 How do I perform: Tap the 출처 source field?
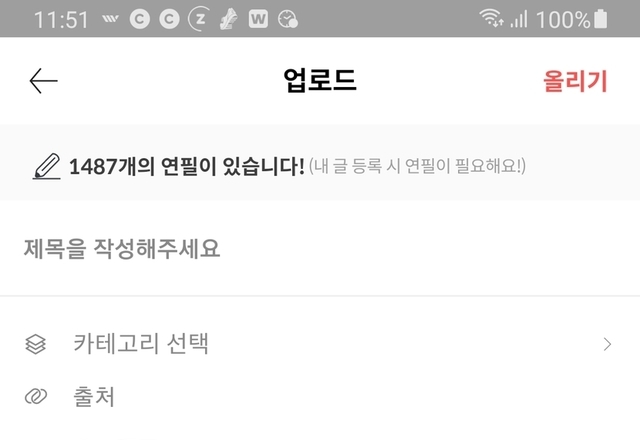tap(320, 396)
